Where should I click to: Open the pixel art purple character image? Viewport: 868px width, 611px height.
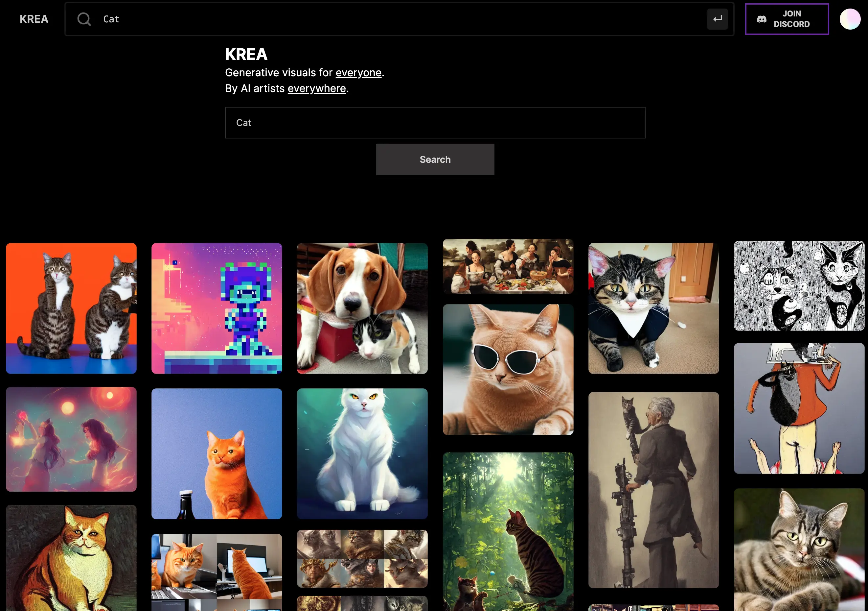(217, 308)
